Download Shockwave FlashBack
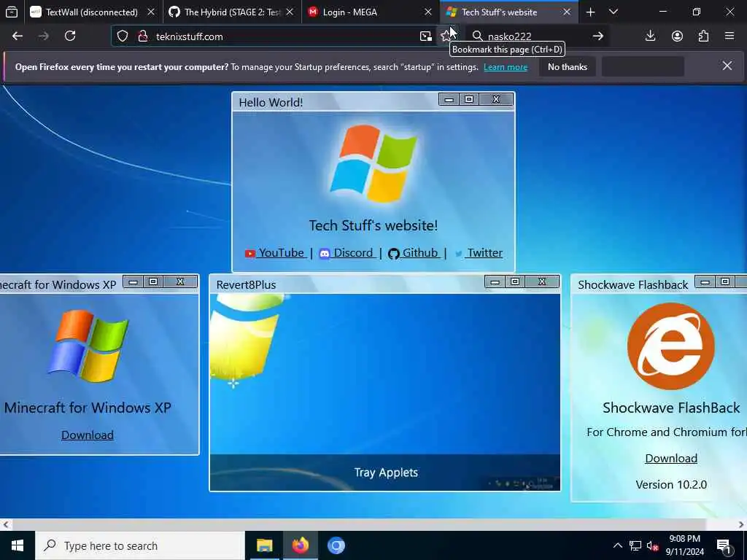Image resolution: width=747 pixels, height=560 pixels. pos(671,458)
